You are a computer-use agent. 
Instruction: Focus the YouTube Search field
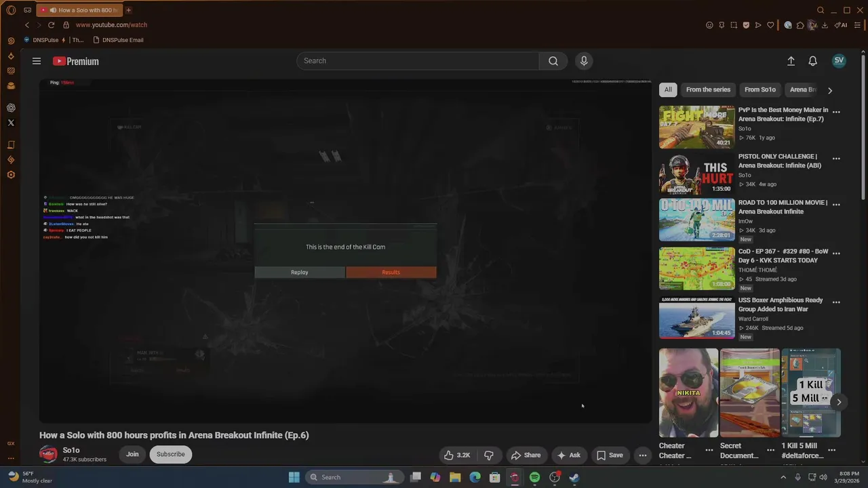point(418,61)
